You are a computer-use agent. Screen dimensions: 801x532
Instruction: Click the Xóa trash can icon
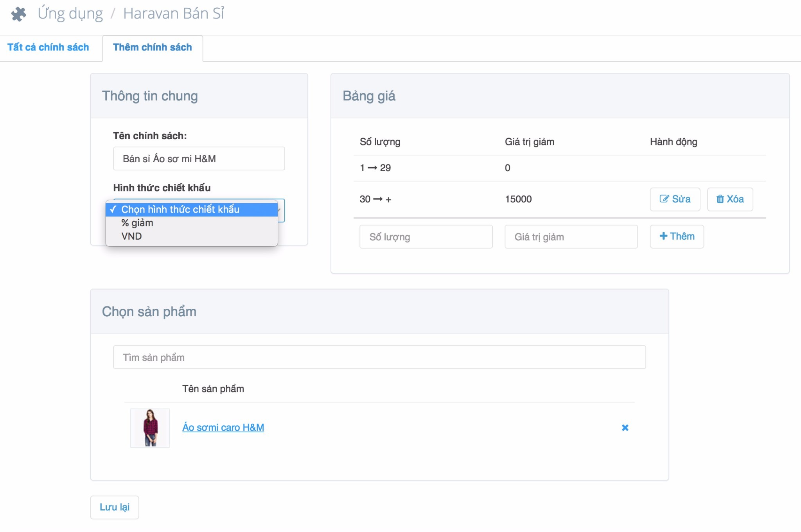coord(720,199)
